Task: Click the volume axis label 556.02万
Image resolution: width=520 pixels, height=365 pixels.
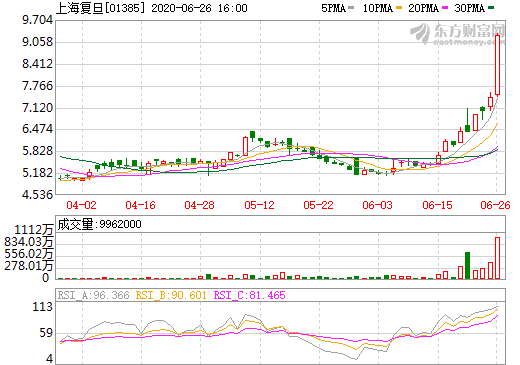Action: (x=29, y=254)
